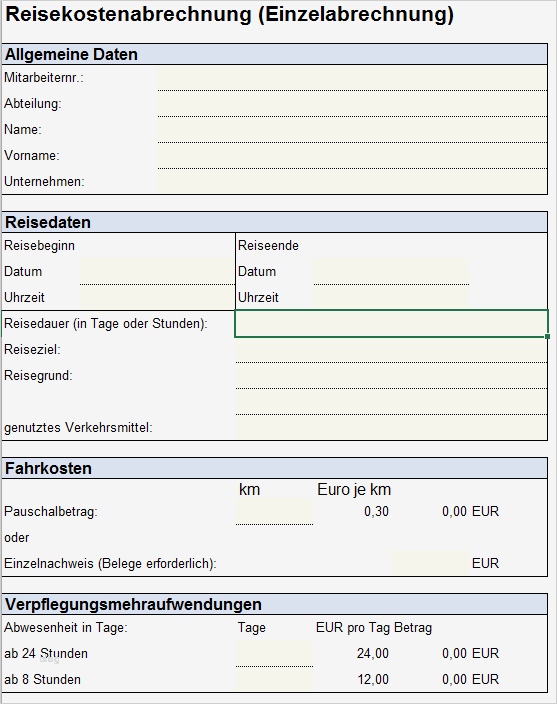Click the 0,00 result for ab 8 Stunden

(454, 679)
